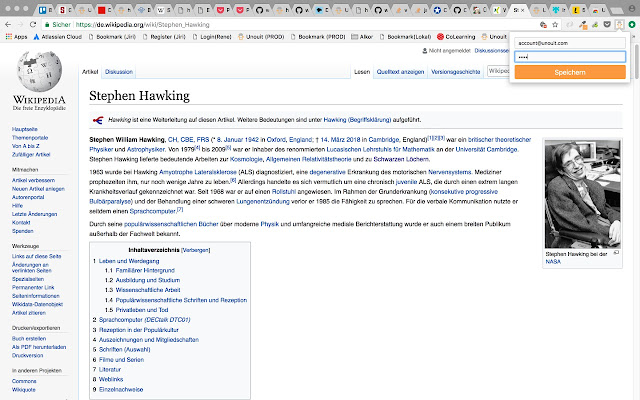640x400 pixels.
Task: Open the Hawking (Begriffsklärung) link
Action: (x=357, y=120)
